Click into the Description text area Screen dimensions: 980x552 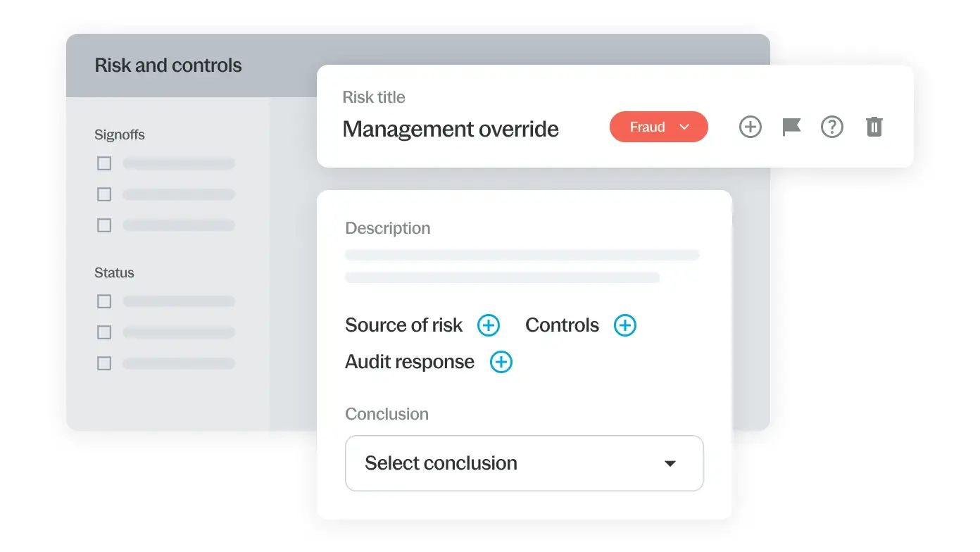coord(521,265)
